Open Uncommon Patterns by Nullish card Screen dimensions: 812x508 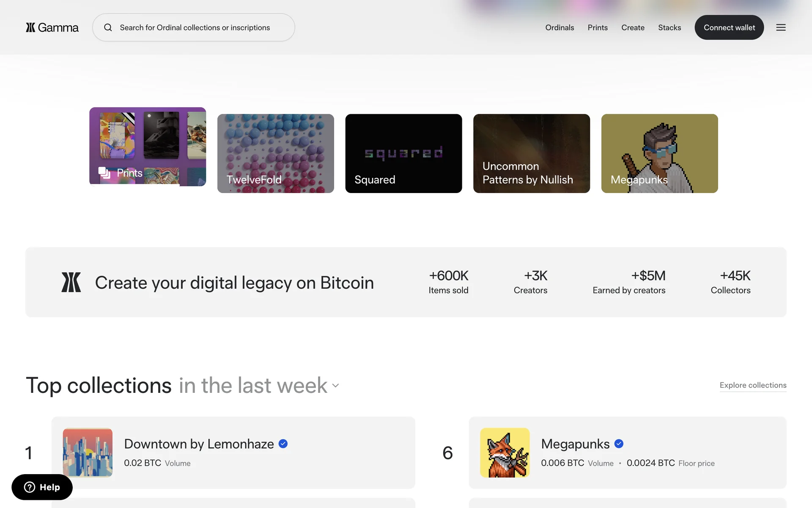pyautogui.click(x=532, y=153)
